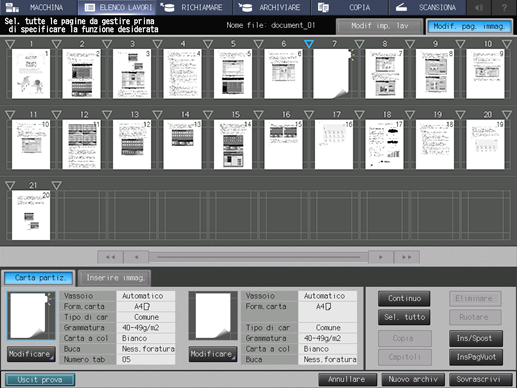Select page 5 thumbnail
The width and height of the screenshot is (517, 388).
point(233,74)
